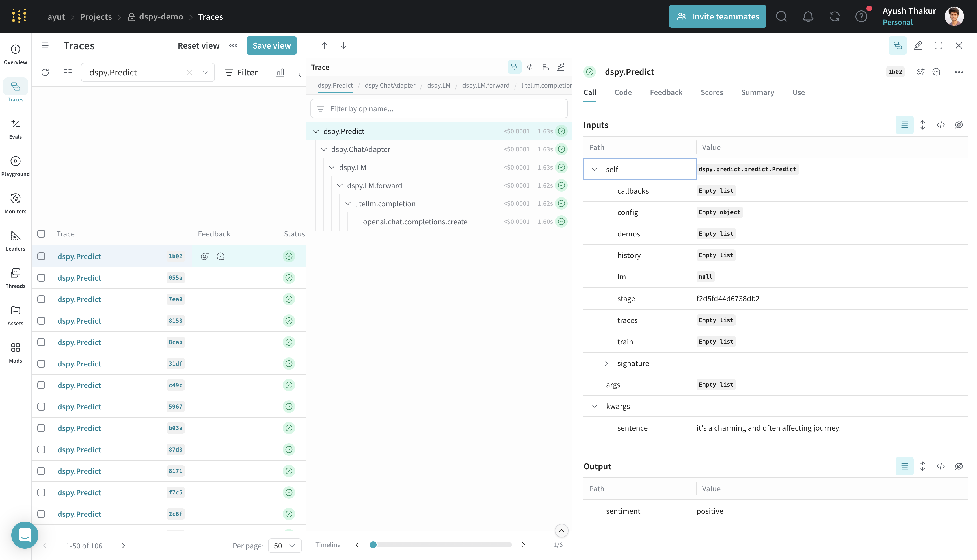This screenshot has height=560, width=977.
Task: Step Timeline forward with right arrow
Action: tap(523, 545)
